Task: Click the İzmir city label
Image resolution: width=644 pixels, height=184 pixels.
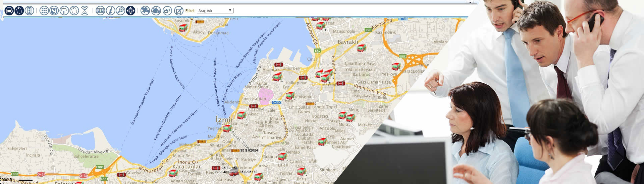Action: [224, 119]
